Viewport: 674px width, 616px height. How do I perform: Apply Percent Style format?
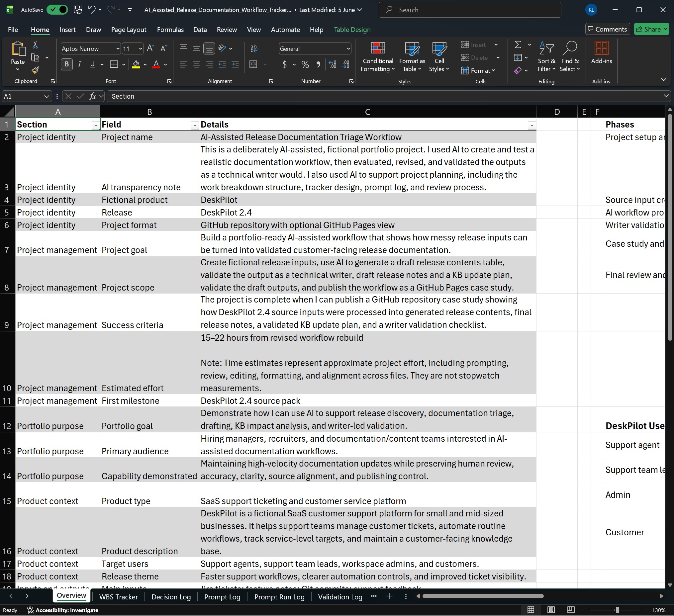305,64
